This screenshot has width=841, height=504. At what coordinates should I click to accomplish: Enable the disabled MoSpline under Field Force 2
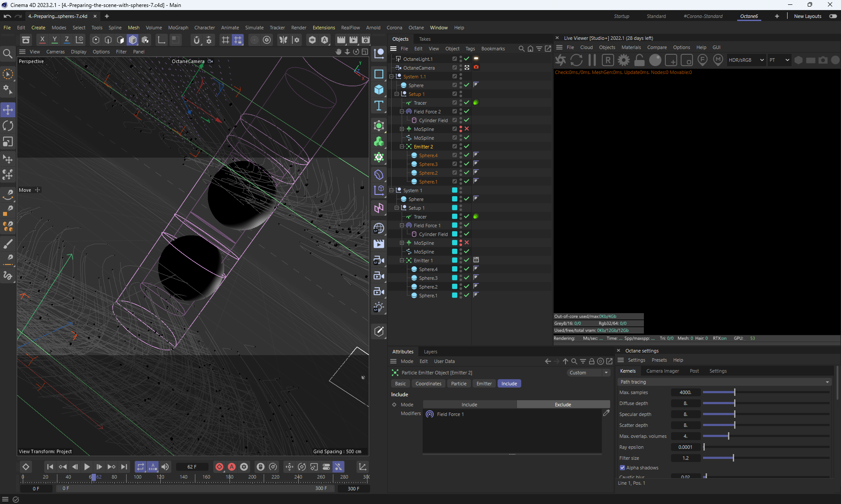(466, 129)
